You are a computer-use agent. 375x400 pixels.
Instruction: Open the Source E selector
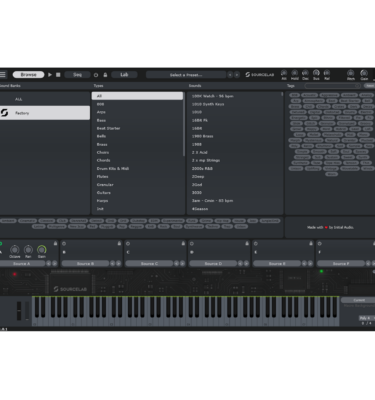[x=277, y=264]
